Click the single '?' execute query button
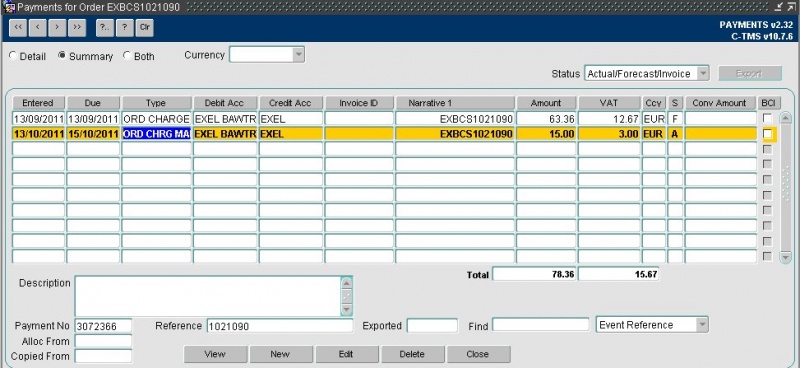Viewport: 800px width, 368px height. [124, 28]
